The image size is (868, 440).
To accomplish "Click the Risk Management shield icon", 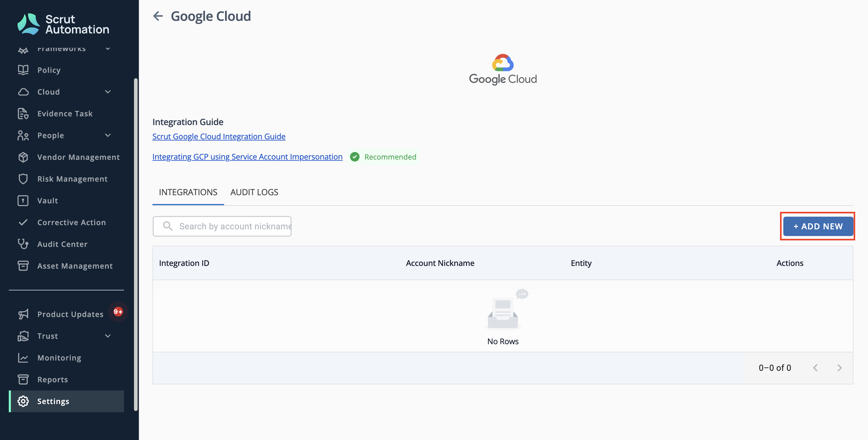I will point(23,179).
